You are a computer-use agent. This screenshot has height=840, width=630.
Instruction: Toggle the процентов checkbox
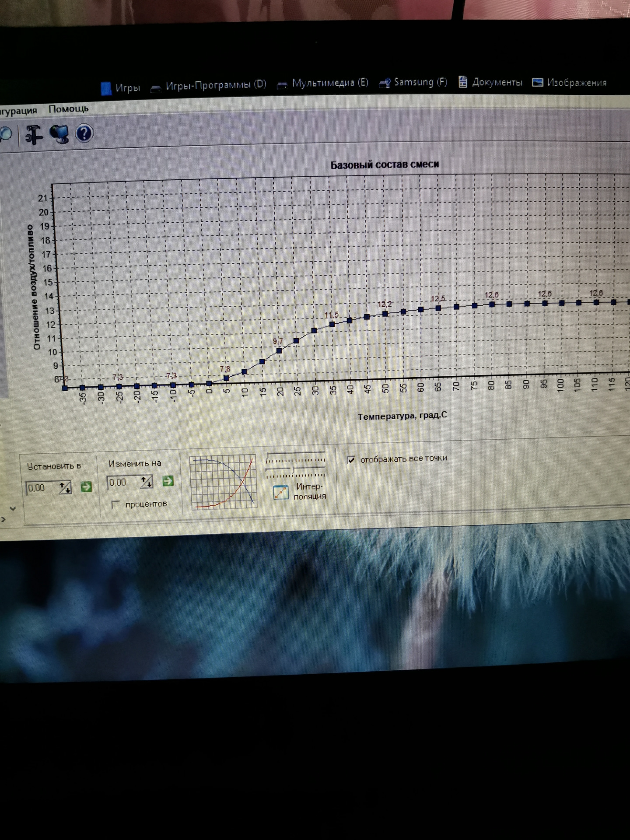tap(115, 505)
